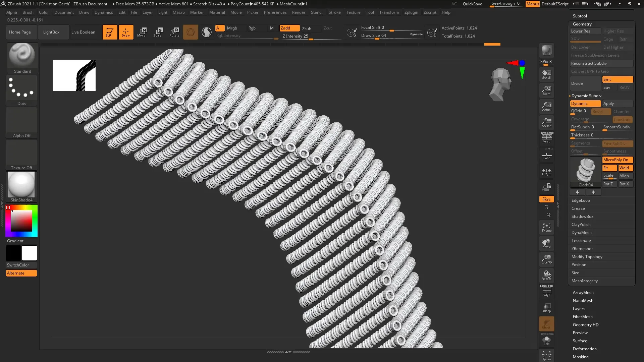
Task: Click the Frame mesh icon
Action: point(546,228)
